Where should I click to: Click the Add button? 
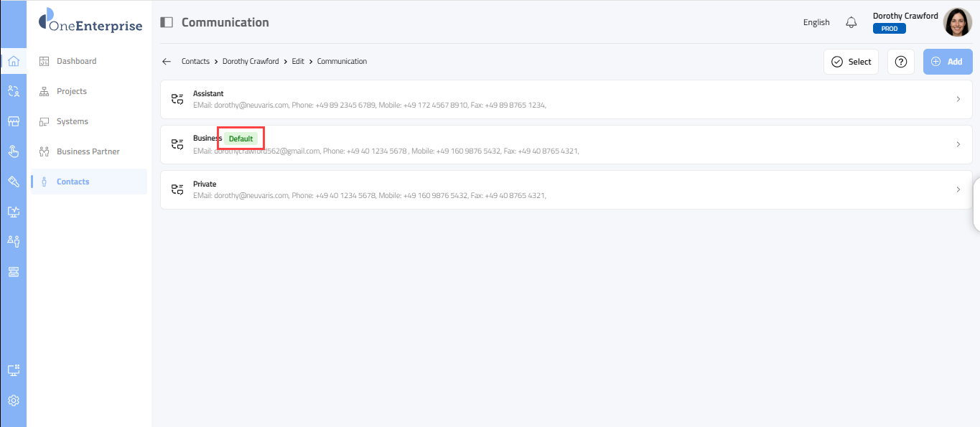[947, 62]
